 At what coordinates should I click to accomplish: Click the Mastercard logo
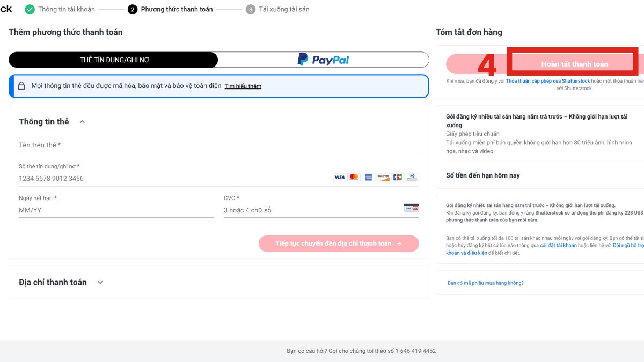click(x=354, y=177)
